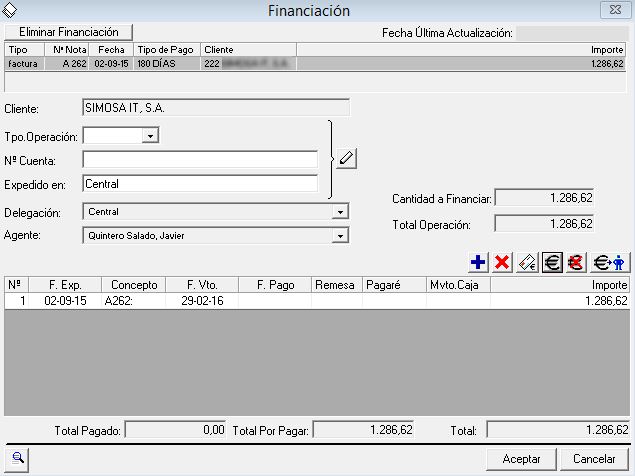Click the Aceptar button

click(x=521, y=458)
